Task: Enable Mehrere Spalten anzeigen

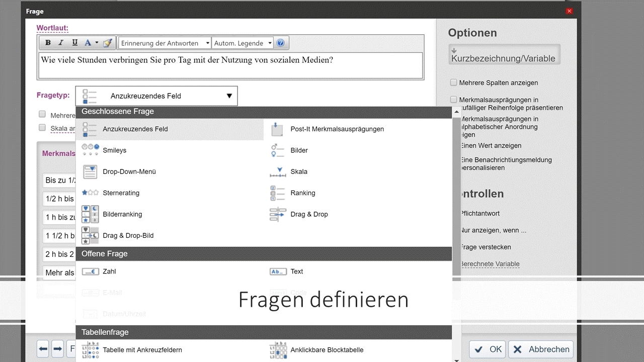Action: (x=454, y=82)
